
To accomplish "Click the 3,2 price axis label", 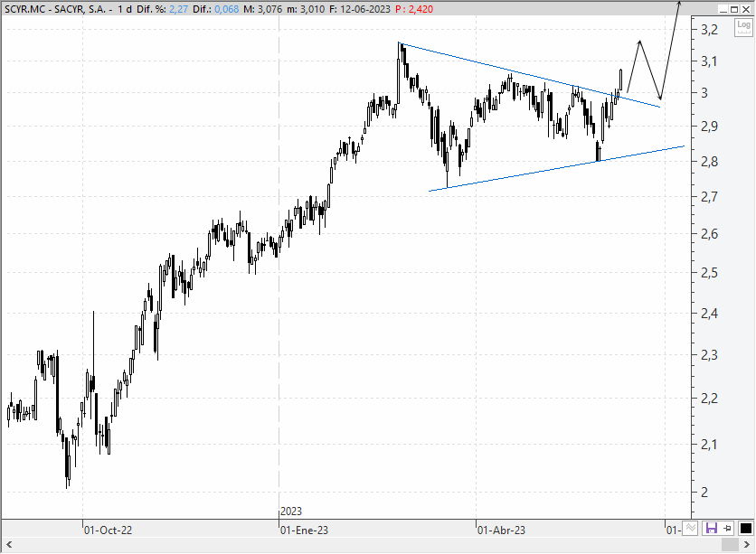I will (x=709, y=30).
